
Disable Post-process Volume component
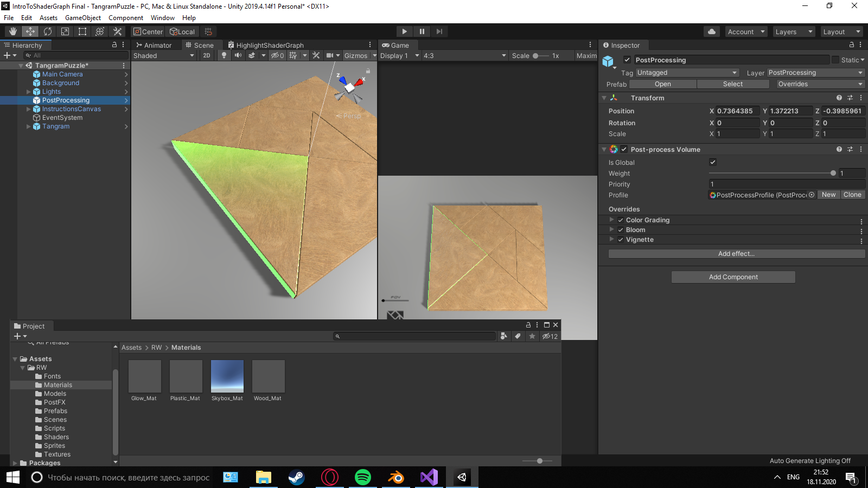coord(624,149)
